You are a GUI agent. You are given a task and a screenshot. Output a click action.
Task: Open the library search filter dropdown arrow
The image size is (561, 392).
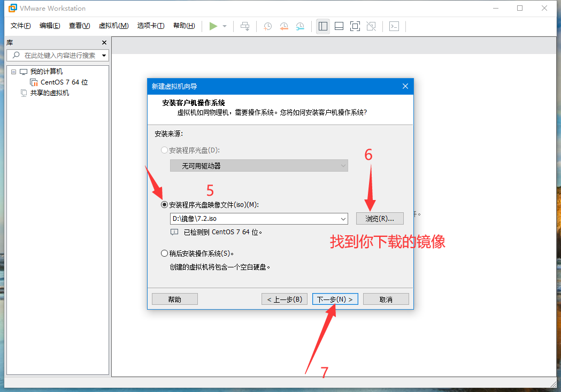104,55
